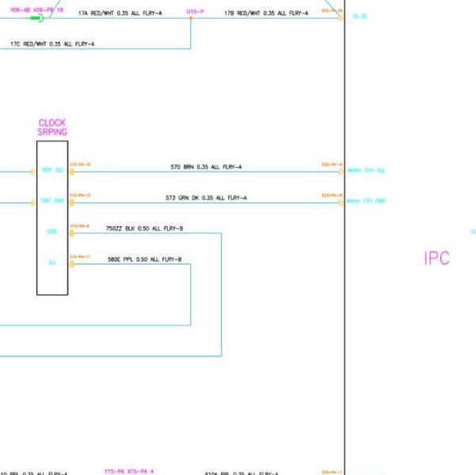Click the orange splice dot under U15-P
The height and width of the screenshot is (475, 476).
pyautogui.click(x=191, y=18)
